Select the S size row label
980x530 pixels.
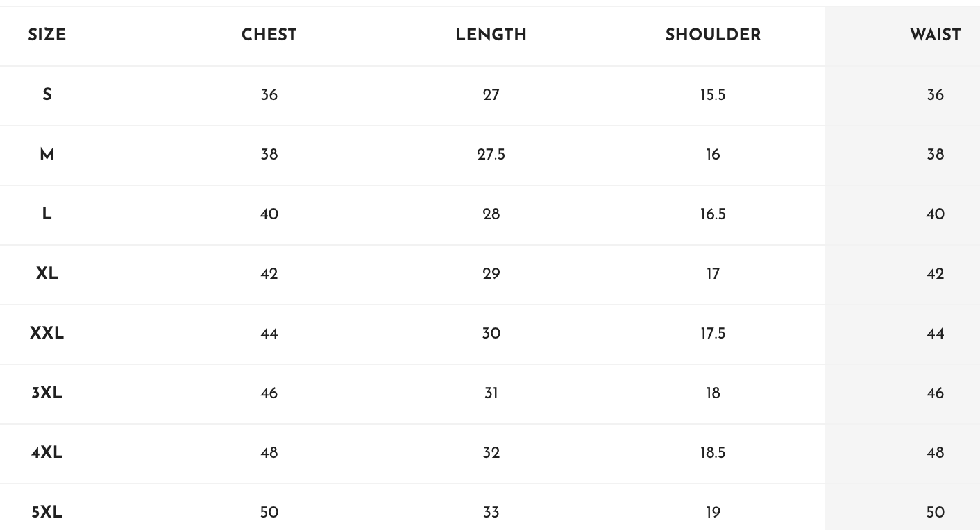coord(47,94)
